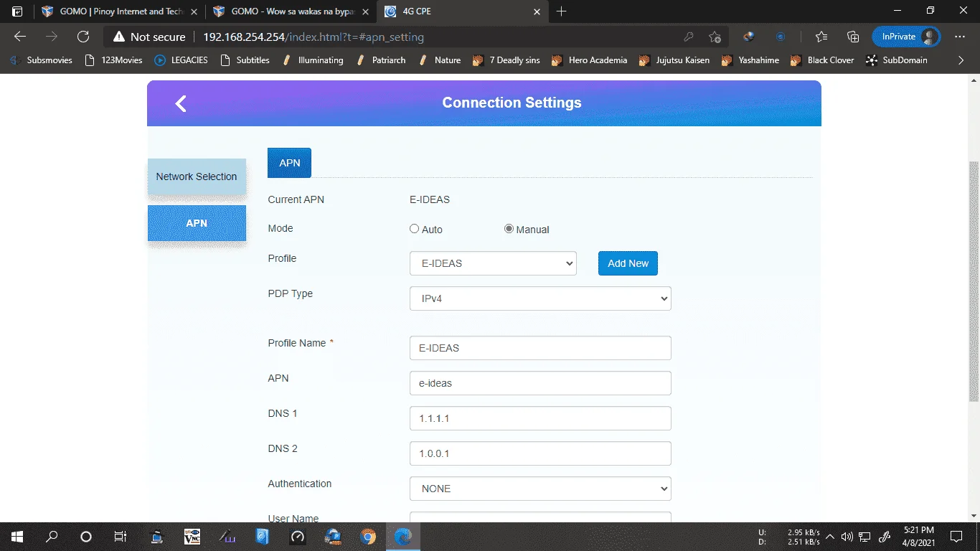980x551 pixels.
Task: Click the page vertical scrollbar
Action: (974, 280)
